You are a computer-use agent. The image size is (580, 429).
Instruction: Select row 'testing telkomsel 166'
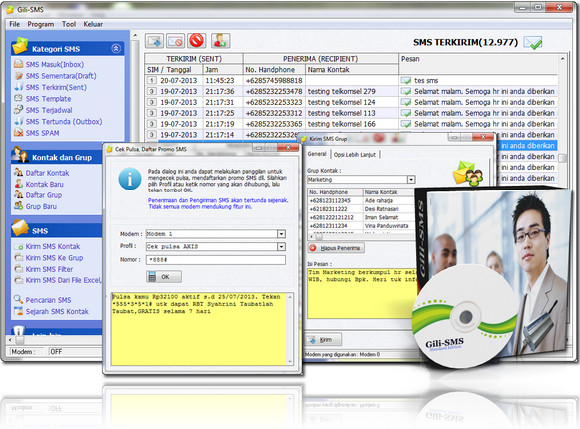point(351,124)
